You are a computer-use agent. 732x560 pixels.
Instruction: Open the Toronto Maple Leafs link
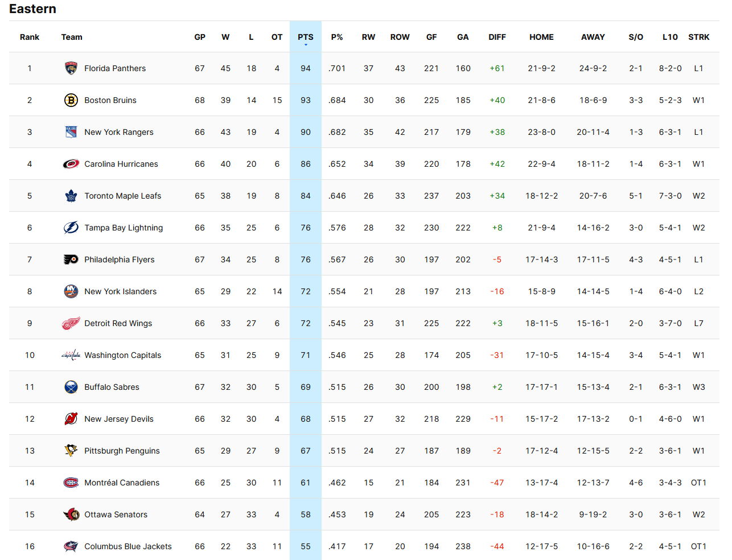click(x=123, y=196)
